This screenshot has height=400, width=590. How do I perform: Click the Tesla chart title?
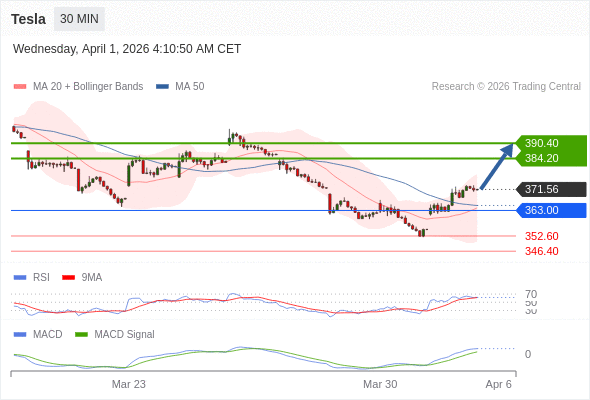(x=29, y=19)
